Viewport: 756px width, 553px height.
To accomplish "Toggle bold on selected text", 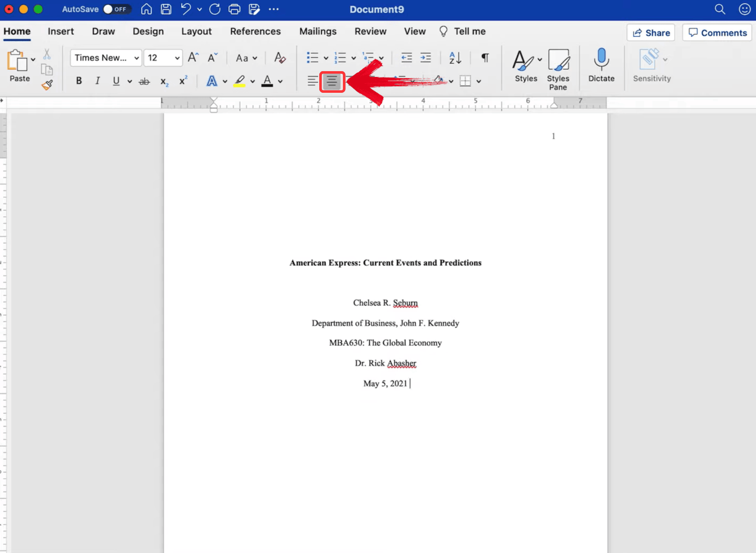I will click(78, 81).
